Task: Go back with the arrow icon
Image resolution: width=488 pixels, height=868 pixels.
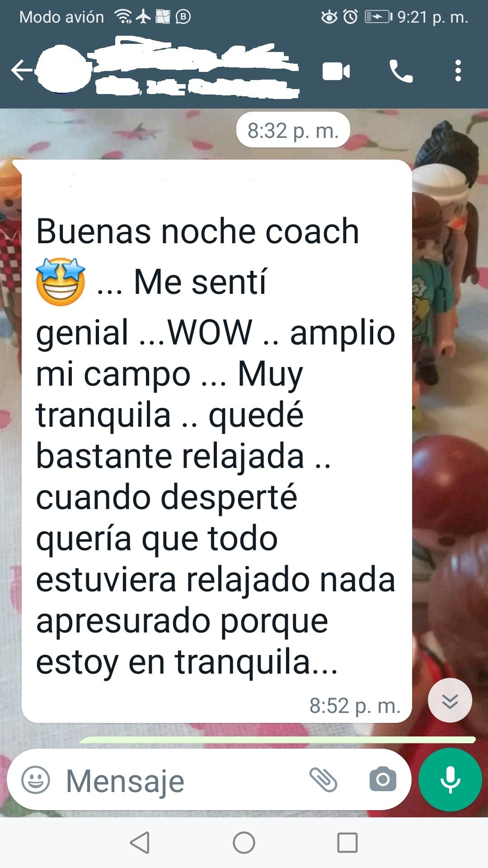Action: pos(22,71)
